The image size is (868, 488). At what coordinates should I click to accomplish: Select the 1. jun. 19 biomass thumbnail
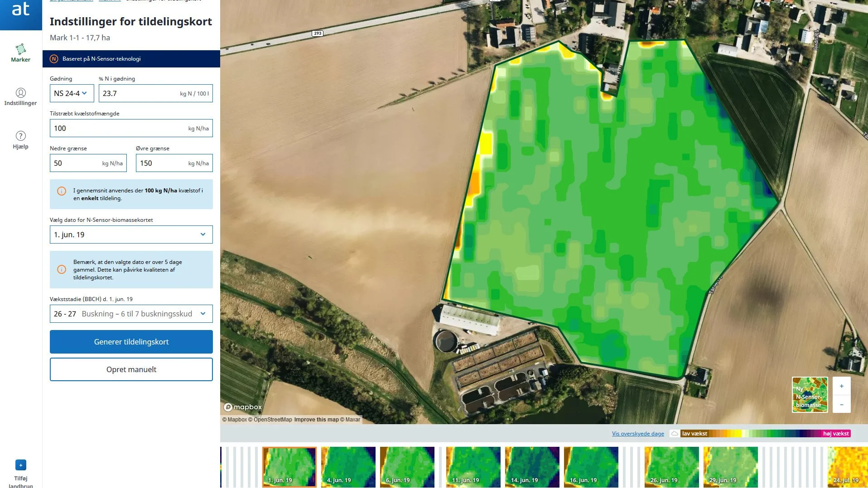click(x=289, y=467)
